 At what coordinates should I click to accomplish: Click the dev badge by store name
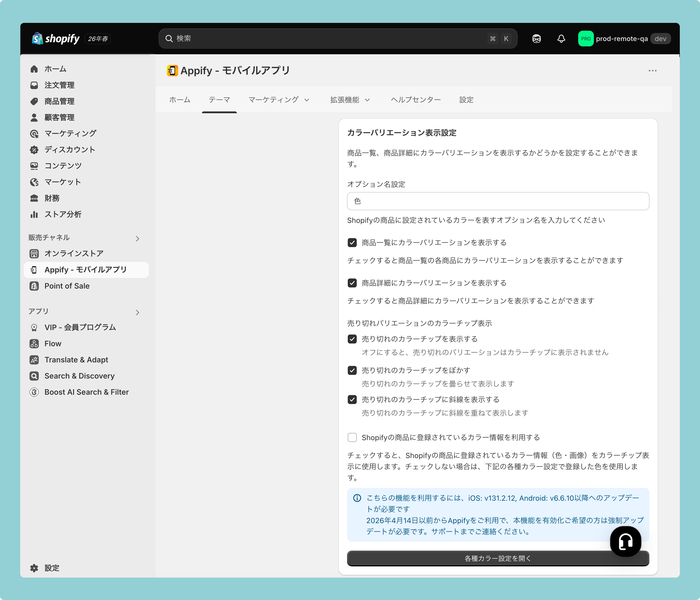(661, 39)
